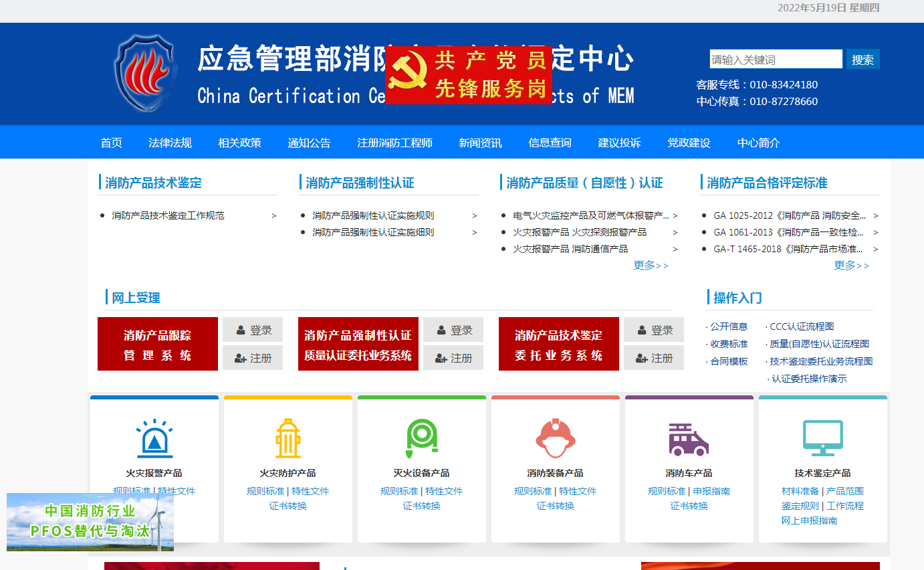Screen dimensions: 924x570
Task: Expand 更多 under 消防产品合格评定标准
Action: [850, 265]
